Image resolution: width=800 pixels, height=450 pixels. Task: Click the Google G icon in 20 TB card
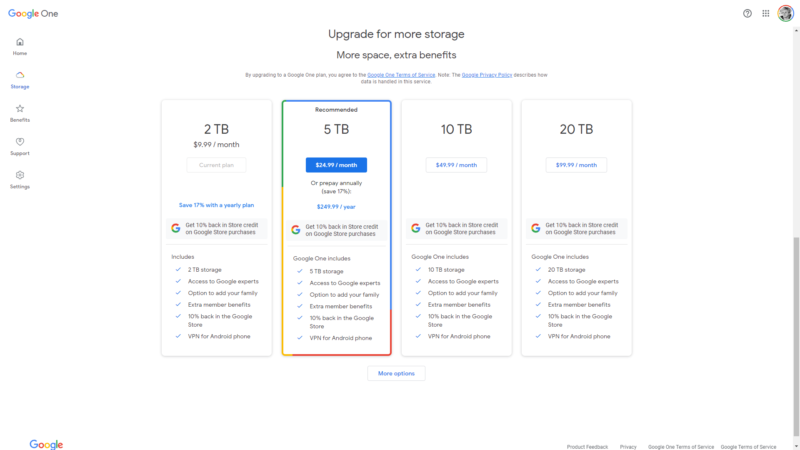[x=536, y=228]
